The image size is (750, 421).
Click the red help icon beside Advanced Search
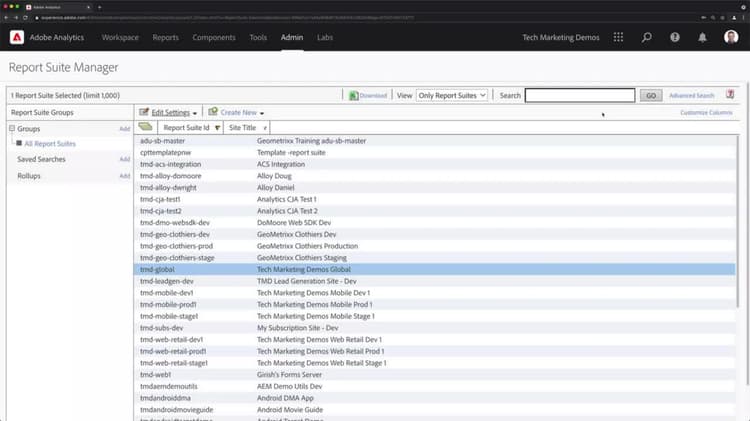[729, 94]
